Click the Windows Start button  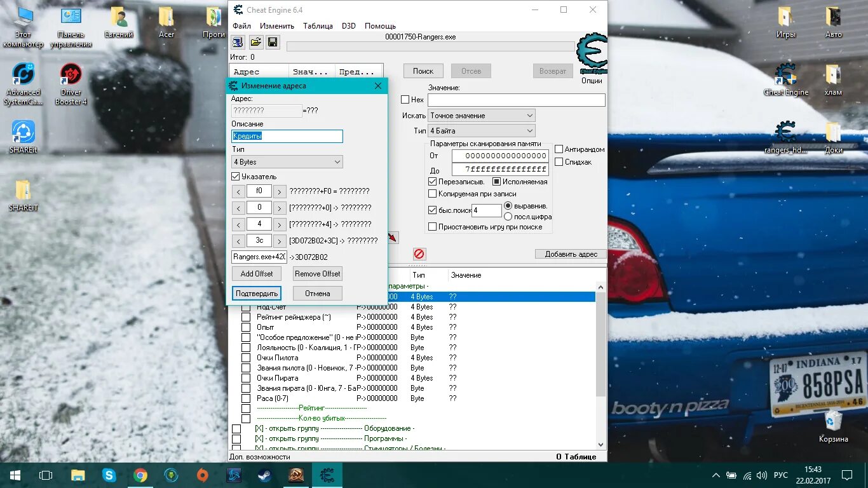15,475
